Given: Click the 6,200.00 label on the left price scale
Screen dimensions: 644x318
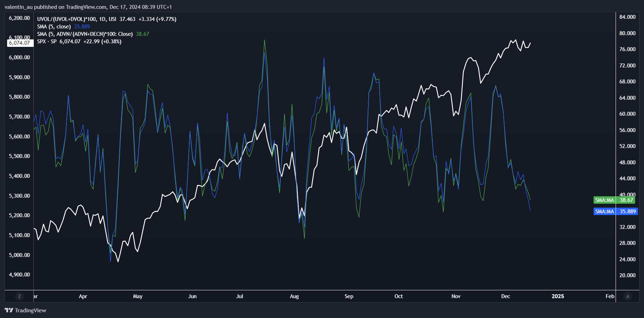Looking at the screenshot, I should click(20, 18).
